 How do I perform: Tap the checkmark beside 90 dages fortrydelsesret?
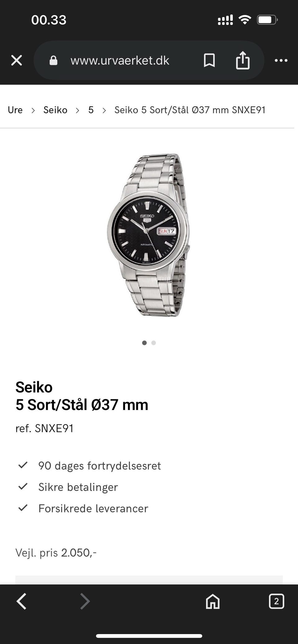point(23,465)
